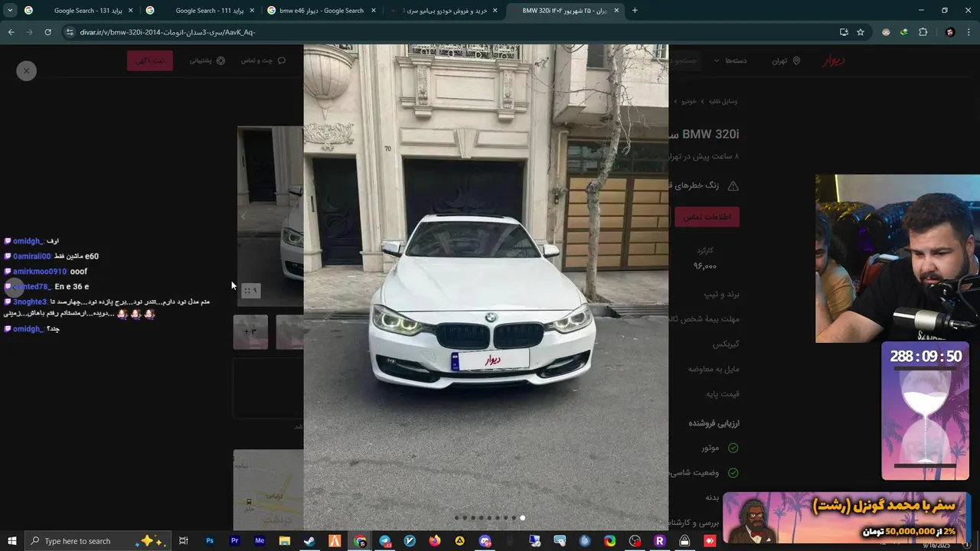Select the last dot in the image carousel

523,518
